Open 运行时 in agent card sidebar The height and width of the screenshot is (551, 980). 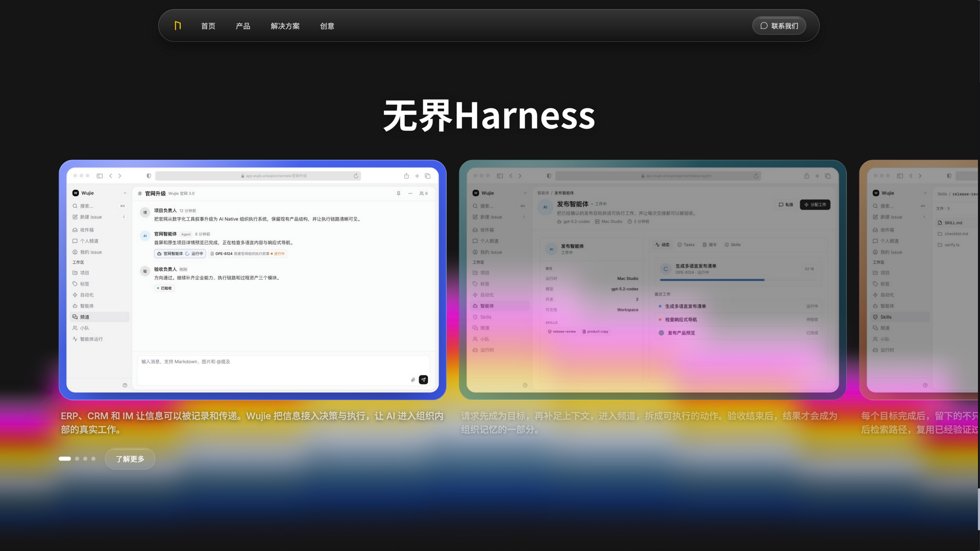tap(499, 350)
